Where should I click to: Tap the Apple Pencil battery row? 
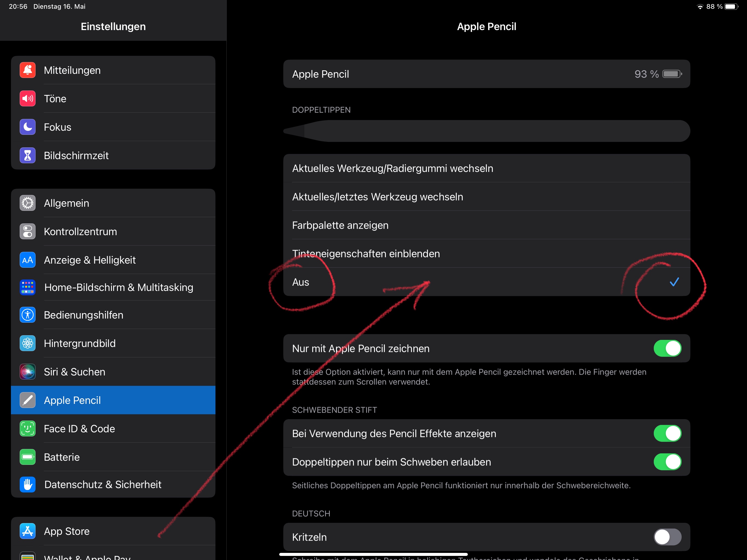[486, 74]
